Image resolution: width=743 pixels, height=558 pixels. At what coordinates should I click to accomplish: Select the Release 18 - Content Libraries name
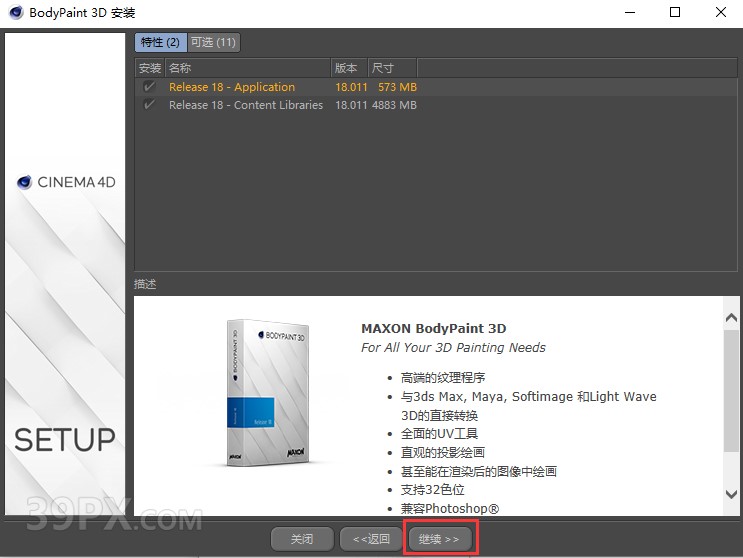click(x=246, y=105)
